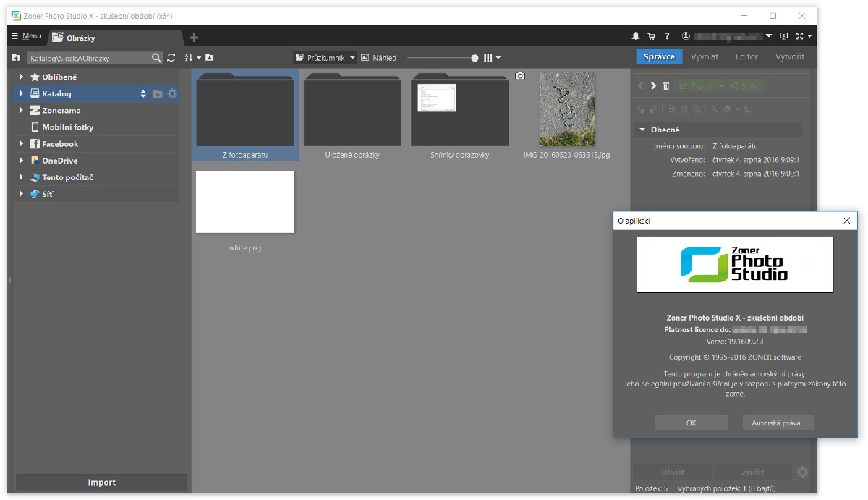This screenshot has width=868, height=500.
Task: Click the Sdílet share button
Action: point(745,85)
